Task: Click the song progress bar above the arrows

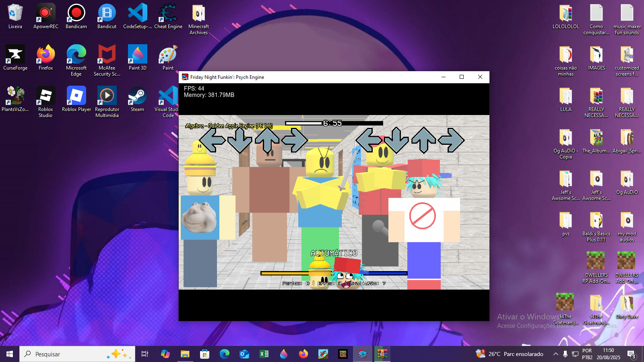Action: (334, 123)
